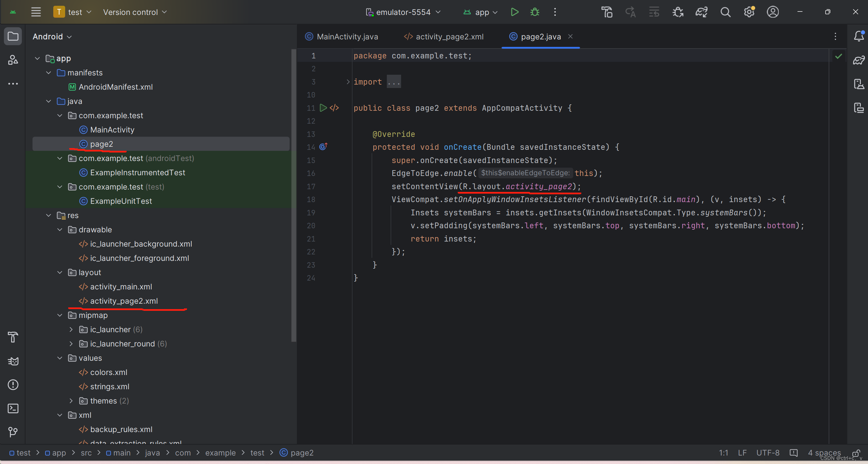The image size is (868, 464).
Task: Open the main hamburger menu
Action: 36,12
